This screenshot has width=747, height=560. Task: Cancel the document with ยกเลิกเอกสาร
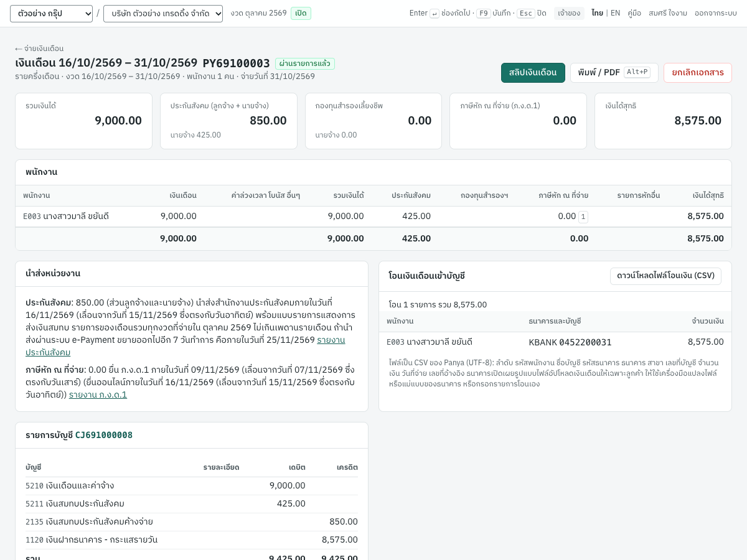[698, 73]
